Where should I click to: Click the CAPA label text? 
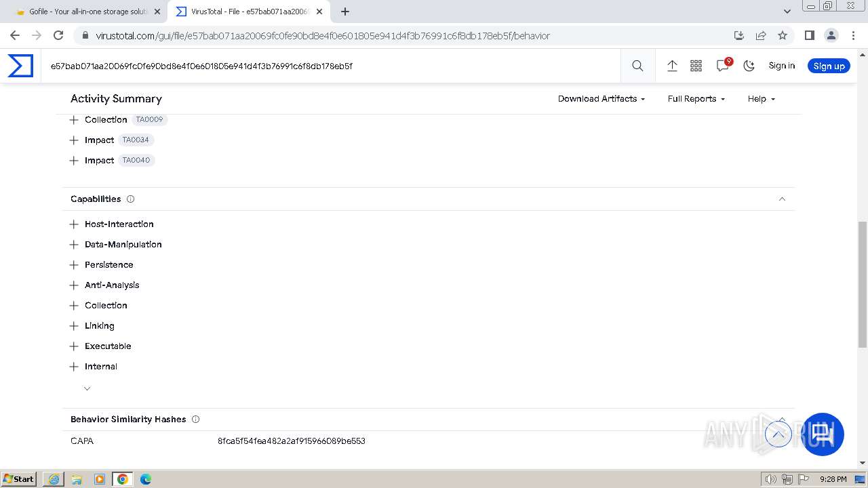pos(82,441)
